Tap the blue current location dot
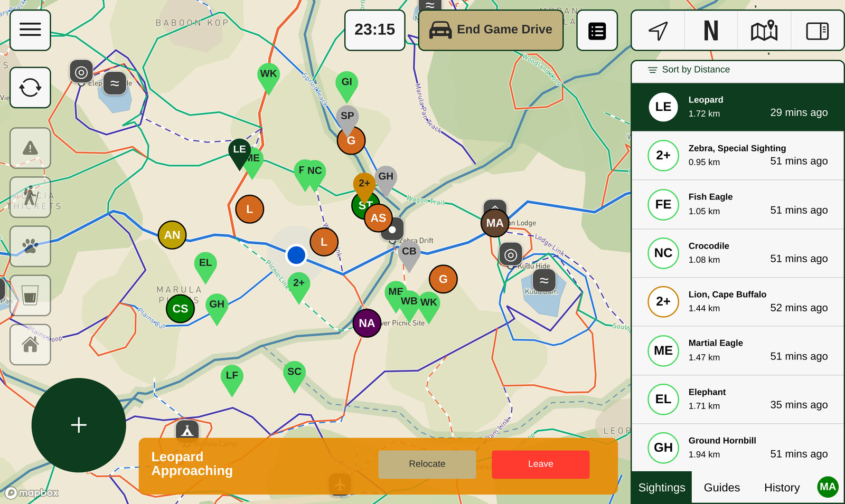This screenshot has width=845, height=504. (296, 255)
